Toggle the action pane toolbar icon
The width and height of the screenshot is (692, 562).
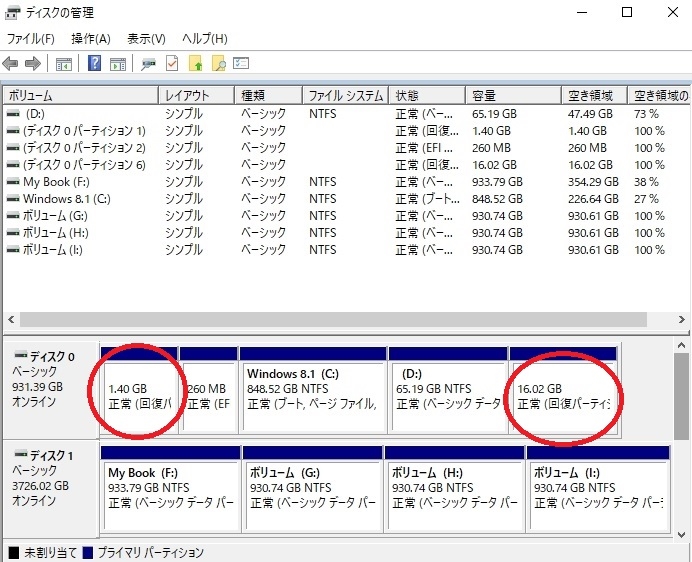(x=118, y=64)
